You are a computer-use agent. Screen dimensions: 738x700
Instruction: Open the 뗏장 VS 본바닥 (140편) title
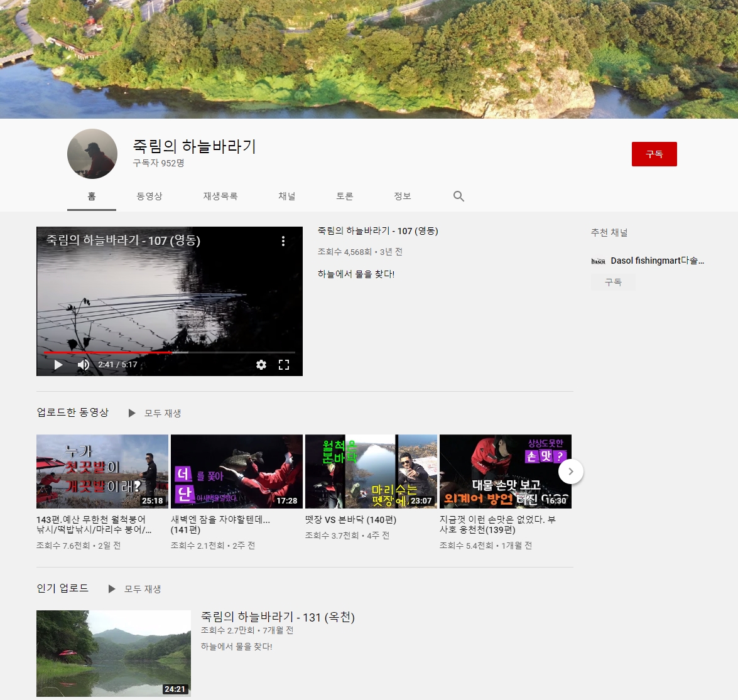350,520
